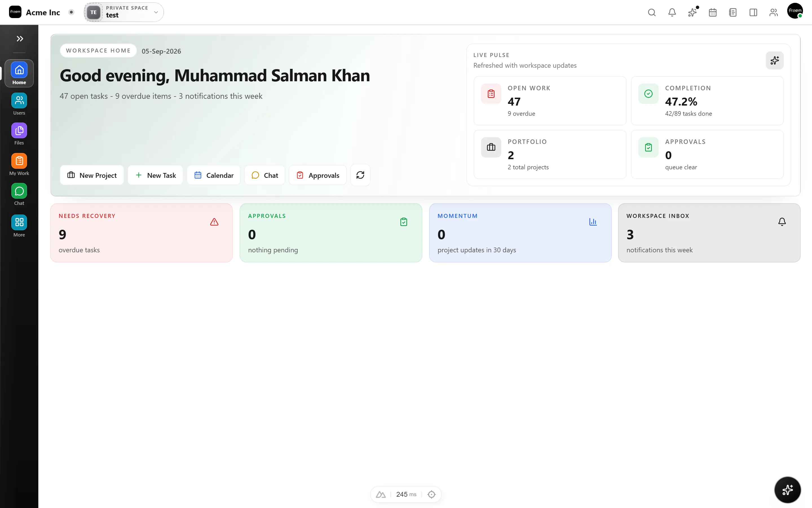Open More apps in sidebar
Screen dimensions: 812x508
tap(19, 226)
